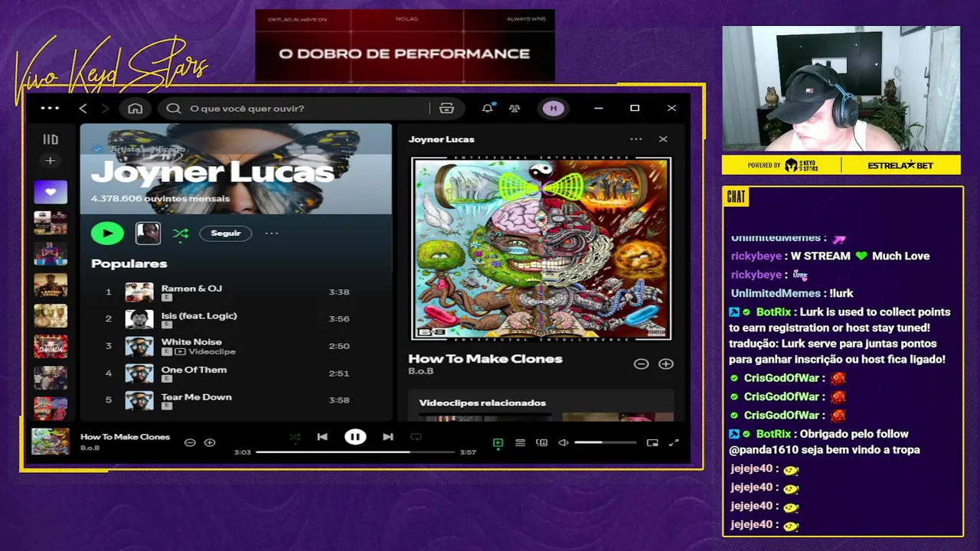Toggle shuffle on the artist page
The image size is (980, 551).
coord(181,233)
